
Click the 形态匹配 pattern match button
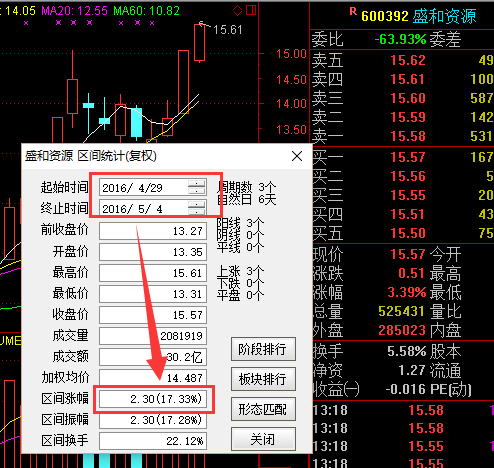263,409
